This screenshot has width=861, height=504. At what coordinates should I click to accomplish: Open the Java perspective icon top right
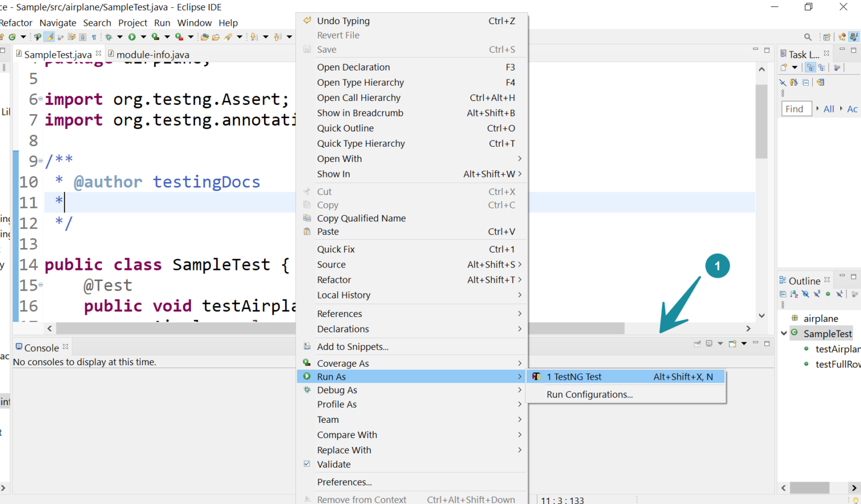[x=854, y=36]
